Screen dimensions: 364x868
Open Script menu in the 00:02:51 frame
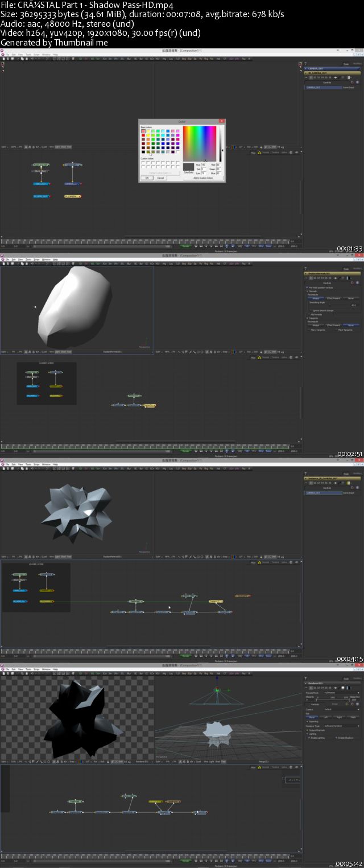(36, 259)
